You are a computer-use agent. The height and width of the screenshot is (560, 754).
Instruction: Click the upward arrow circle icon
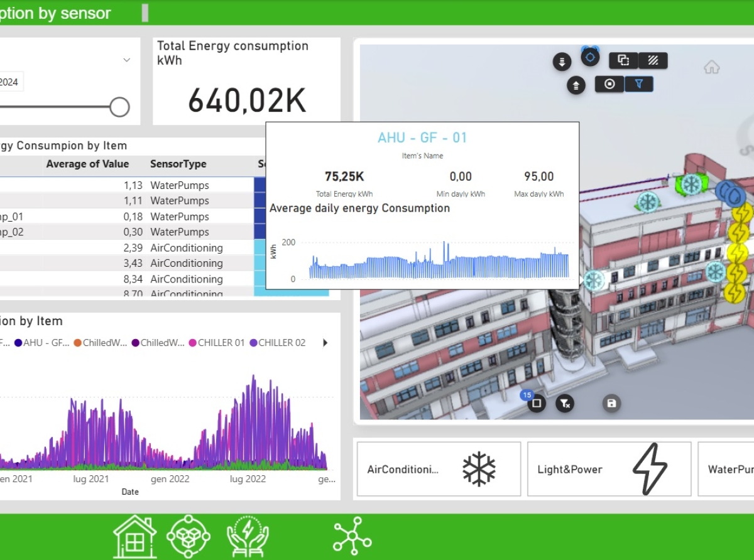coord(576,85)
